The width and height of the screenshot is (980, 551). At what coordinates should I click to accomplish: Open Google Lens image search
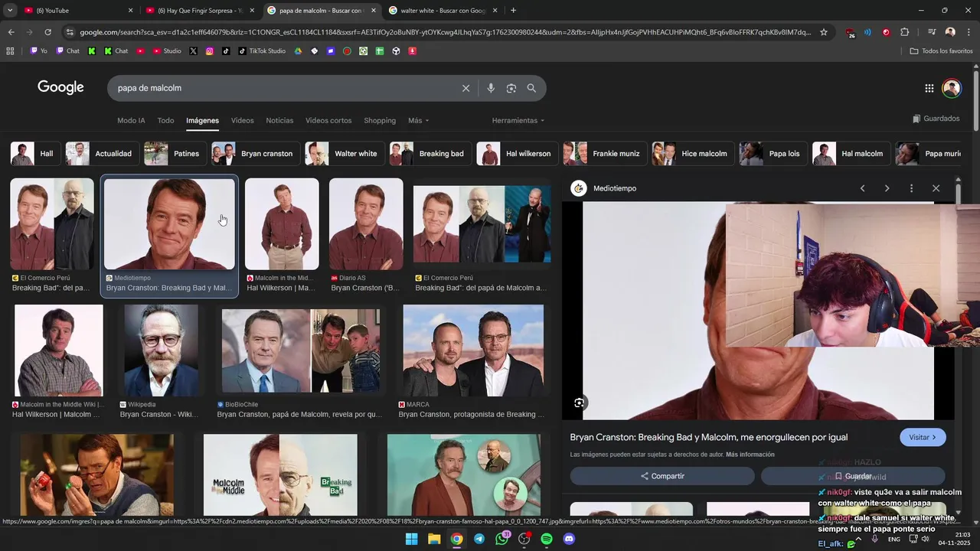click(511, 88)
